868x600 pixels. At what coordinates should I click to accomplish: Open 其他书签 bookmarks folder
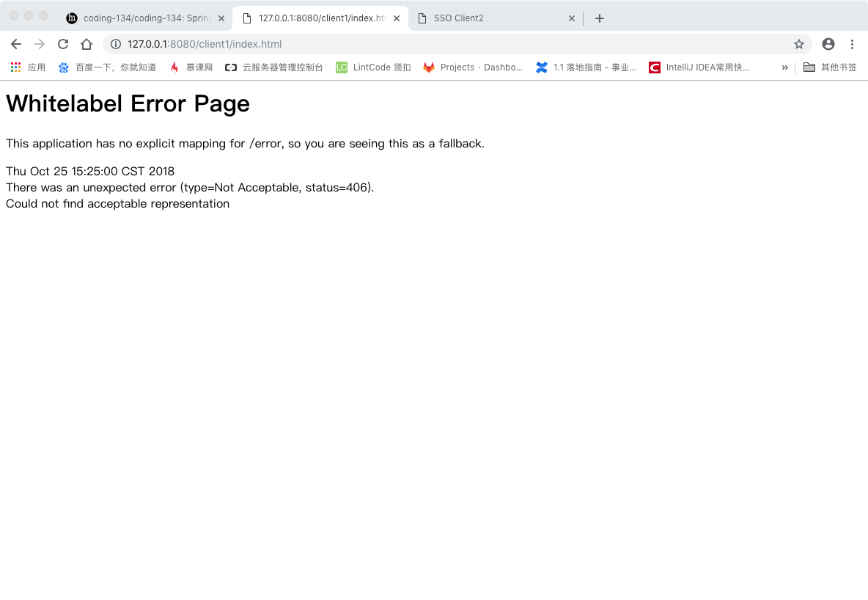(830, 67)
